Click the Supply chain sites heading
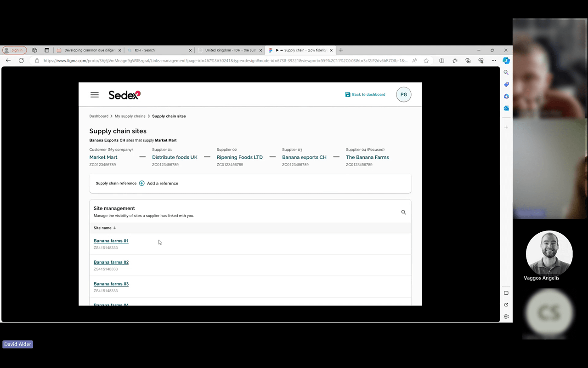 click(118, 131)
